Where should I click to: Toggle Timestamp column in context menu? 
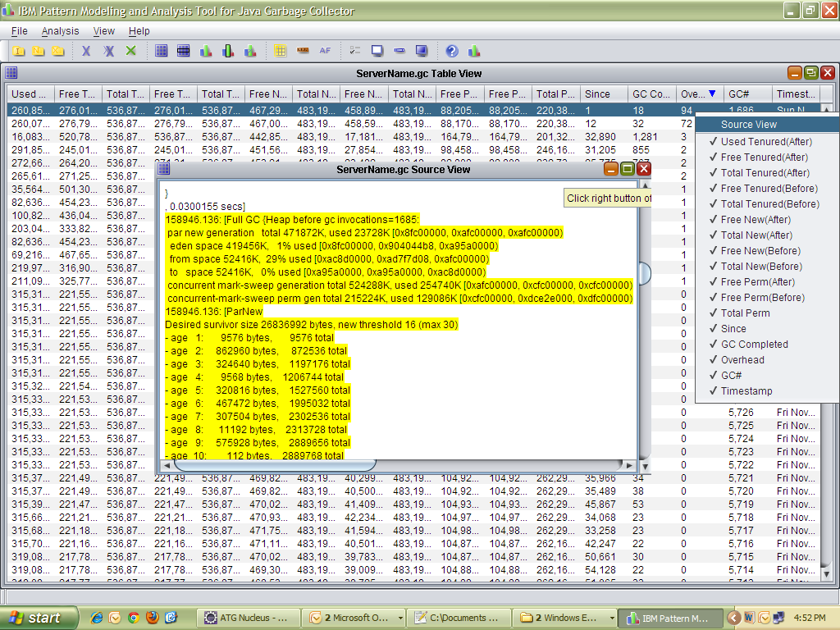coord(767,390)
